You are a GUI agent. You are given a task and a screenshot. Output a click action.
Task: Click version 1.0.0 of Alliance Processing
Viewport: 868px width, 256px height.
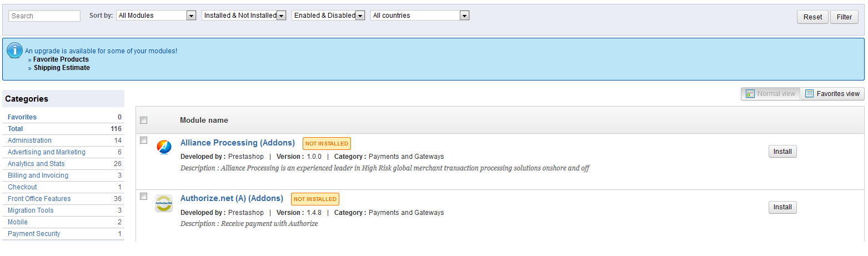click(314, 157)
